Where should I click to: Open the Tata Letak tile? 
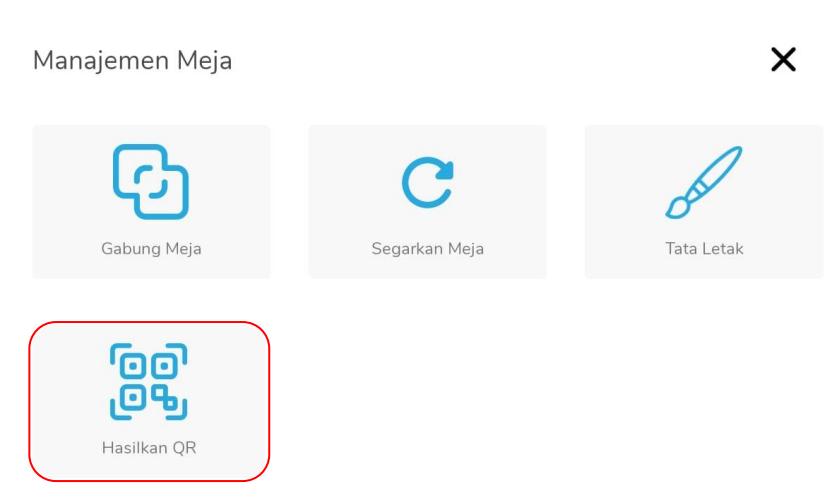704,202
